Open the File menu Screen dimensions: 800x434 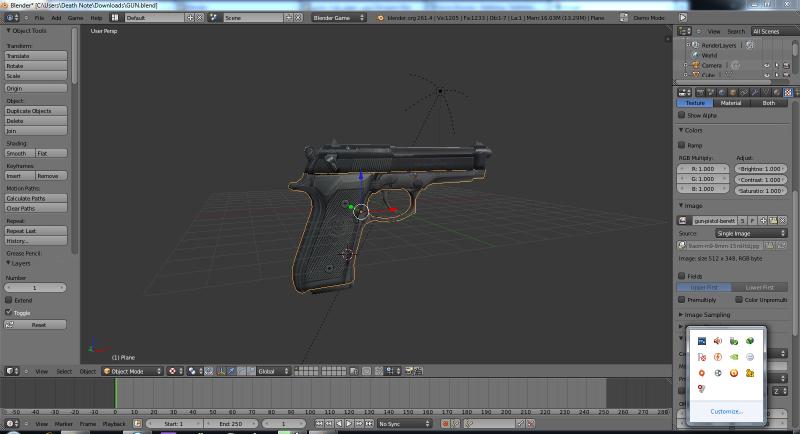coord(39,17)
